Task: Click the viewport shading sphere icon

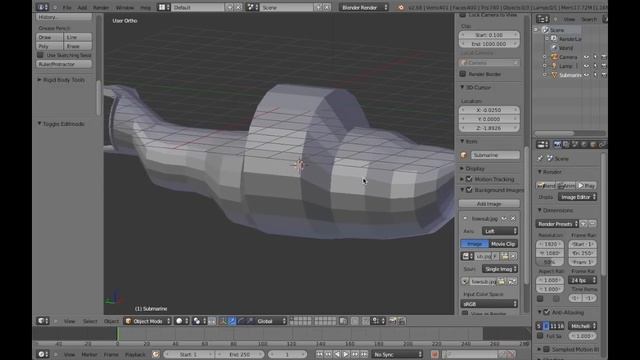Action: pyautogui.click(x=181, y=321)
